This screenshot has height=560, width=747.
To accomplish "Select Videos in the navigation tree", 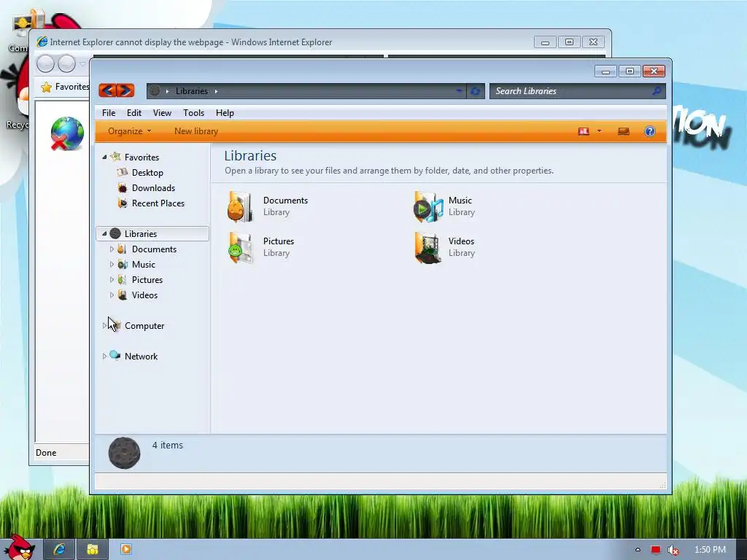I will pos(144,295).
